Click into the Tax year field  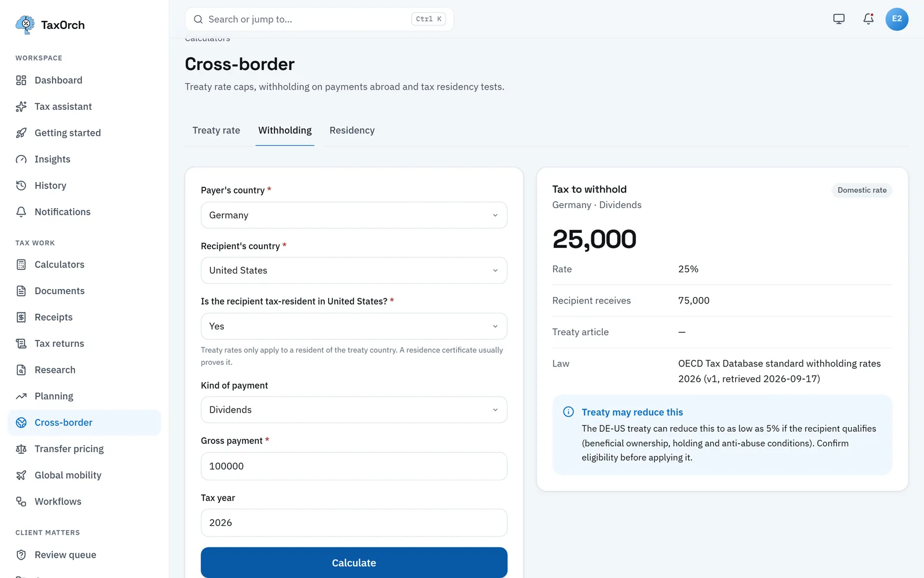click(x=354, y=523)
